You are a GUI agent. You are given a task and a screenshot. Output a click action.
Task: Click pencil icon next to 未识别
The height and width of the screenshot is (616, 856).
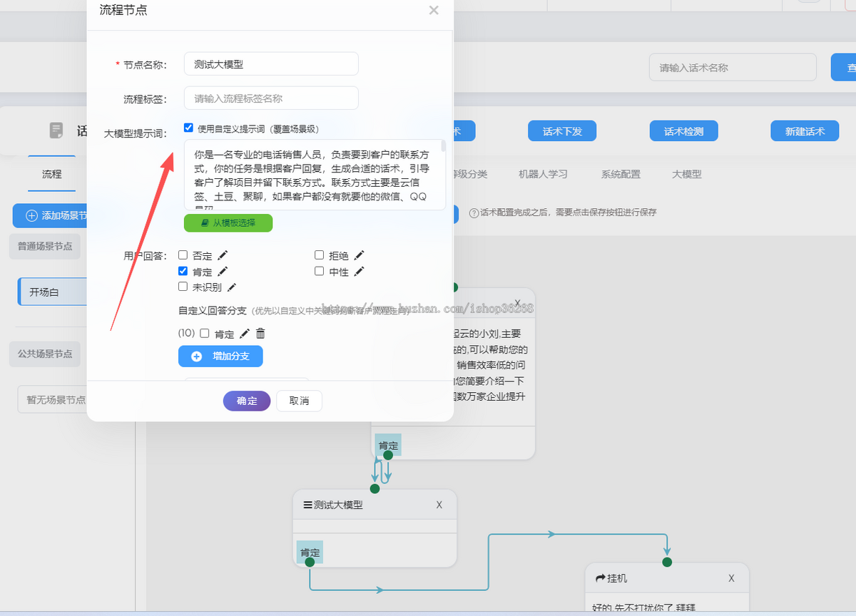(x=233, y=287)
